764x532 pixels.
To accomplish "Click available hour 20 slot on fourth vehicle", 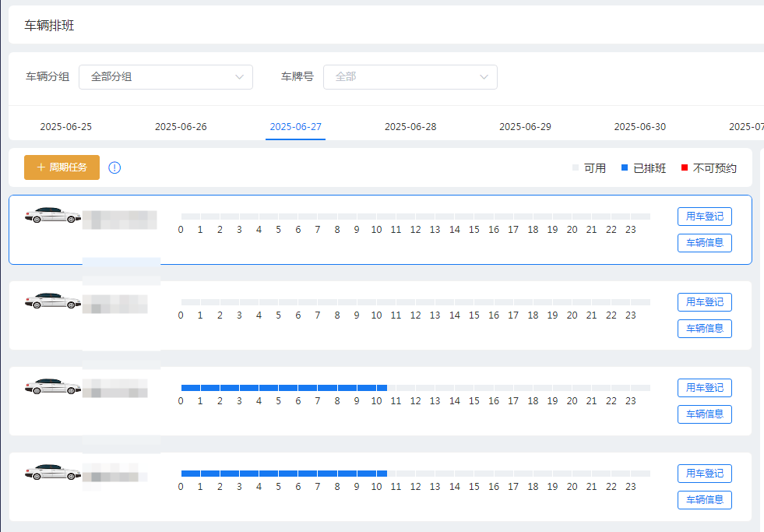I will click(582, 474).
